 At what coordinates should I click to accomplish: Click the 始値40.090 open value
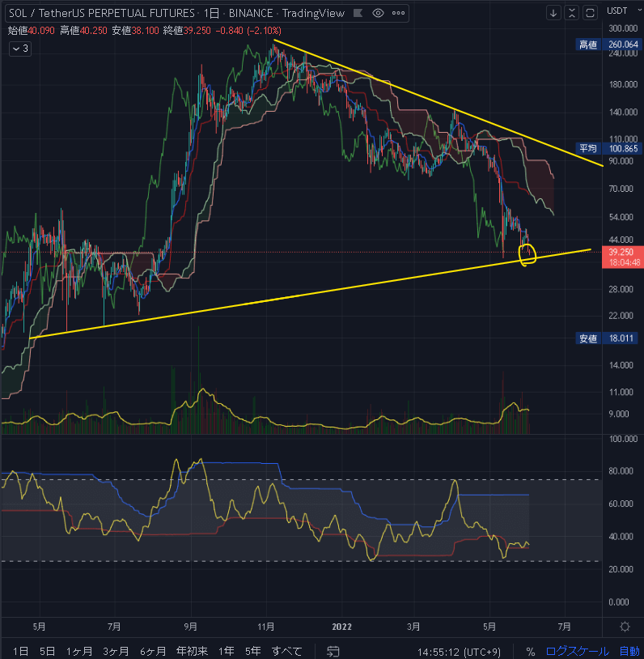(32, 31)
